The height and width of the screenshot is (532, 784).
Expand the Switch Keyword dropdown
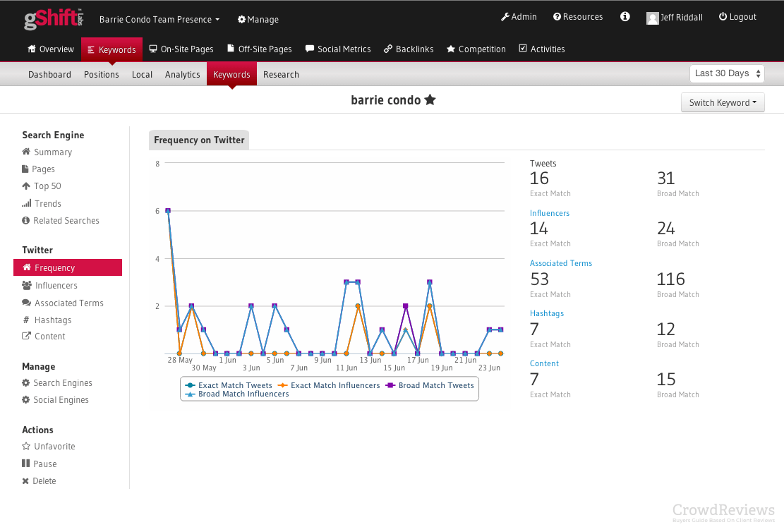[722, 102]
